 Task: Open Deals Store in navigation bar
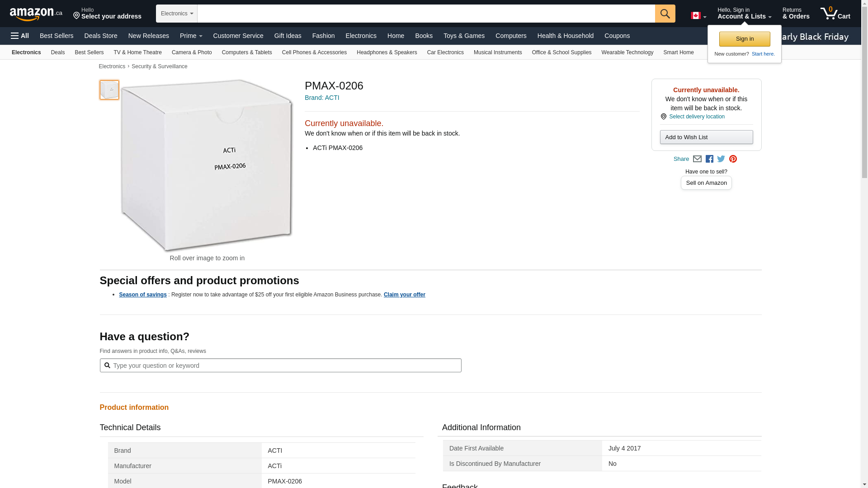[100, 36]
